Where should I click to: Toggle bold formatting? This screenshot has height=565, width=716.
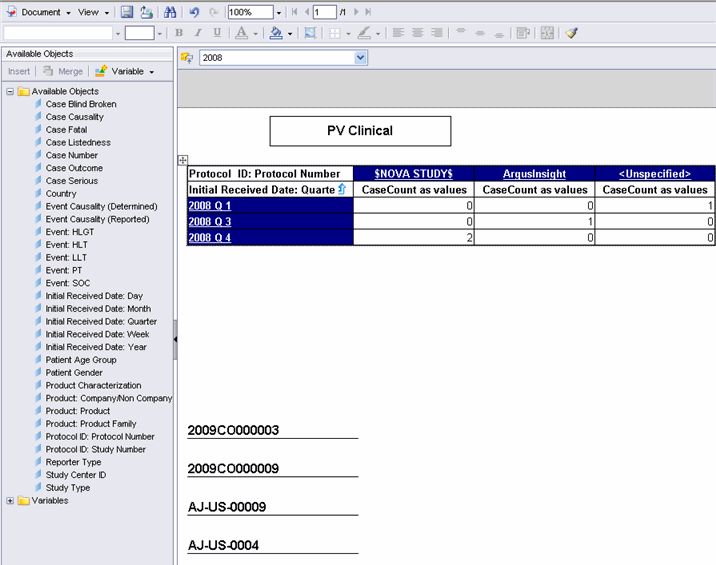pyautogui.click(x=180, y=33)
